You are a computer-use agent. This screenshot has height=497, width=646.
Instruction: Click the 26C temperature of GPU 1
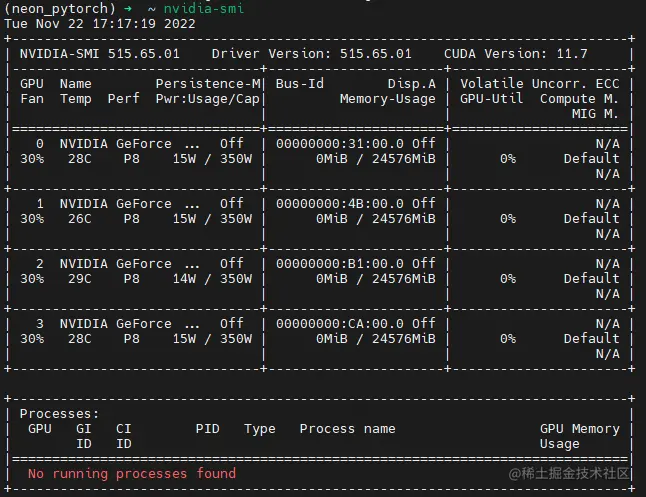[80, 218]
